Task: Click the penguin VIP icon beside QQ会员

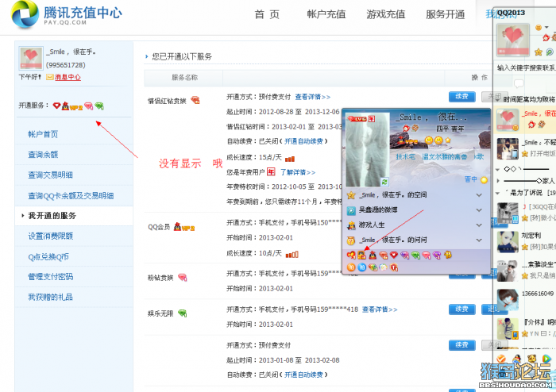Action: click(184, 227)
